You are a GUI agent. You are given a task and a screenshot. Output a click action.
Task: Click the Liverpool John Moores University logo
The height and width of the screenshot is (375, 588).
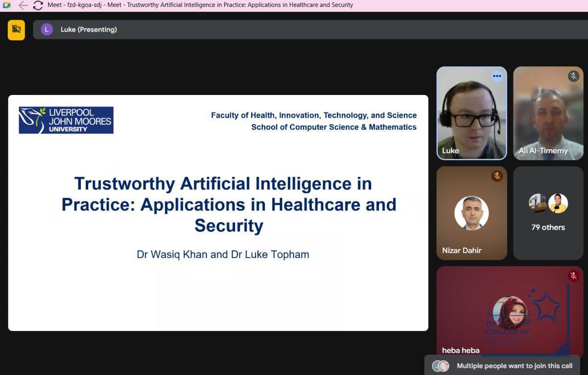[66, 120]
